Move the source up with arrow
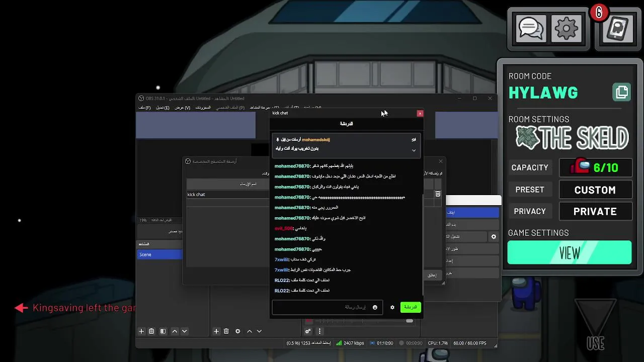Screen dimensions: 644x362 point(250,331)
